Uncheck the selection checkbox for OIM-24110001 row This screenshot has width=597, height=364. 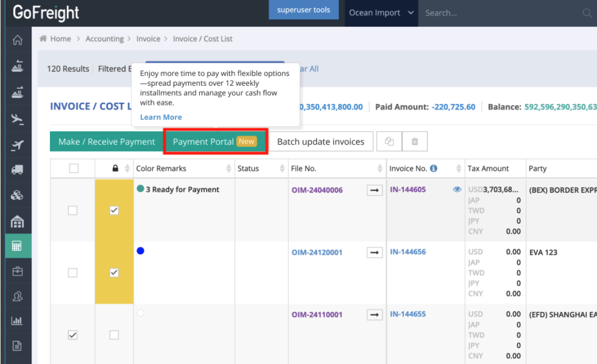coord(73,335)
